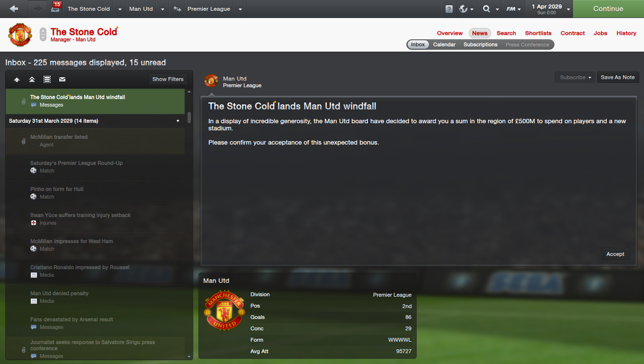The width and height of the screenshot is (644, 364).
Task: Open the FM menu icon
Action: click(x=511, y=9)
